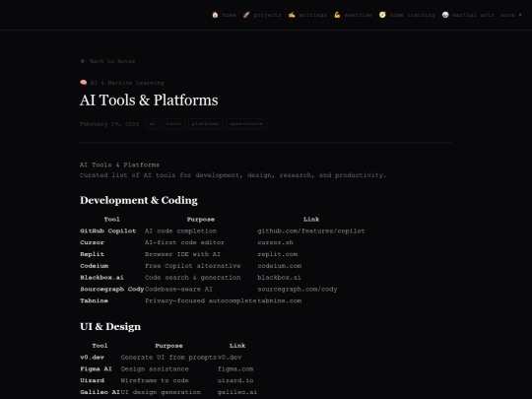Screen dimensions: 532x399
Task: Click the writing hand icon beside writings
Action: [x=292, y=15]
